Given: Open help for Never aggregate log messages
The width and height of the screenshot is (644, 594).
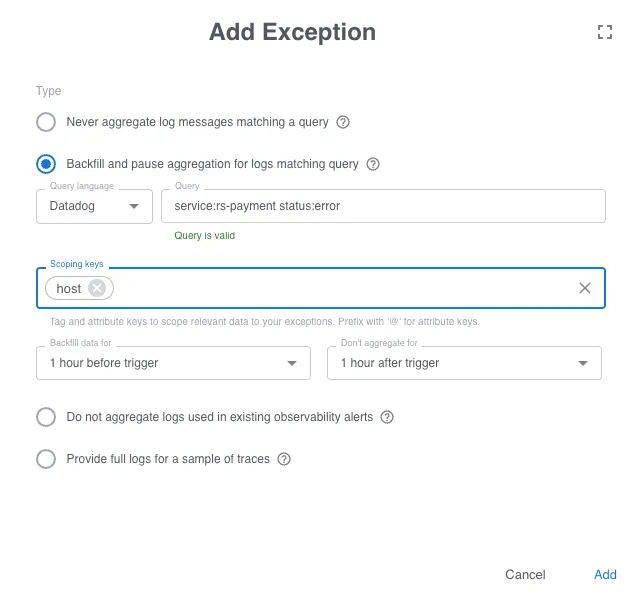Looking at the screenshot, I should tap(343, 122).
